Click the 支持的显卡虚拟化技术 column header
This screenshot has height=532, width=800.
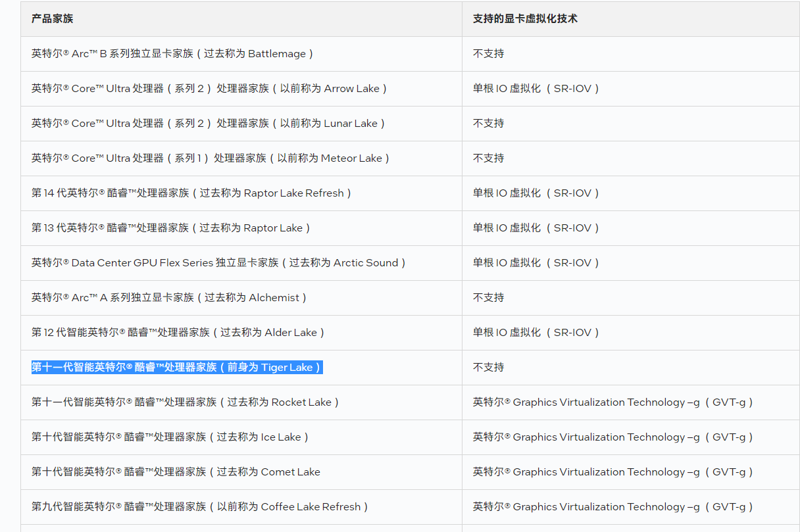(525, 18)
